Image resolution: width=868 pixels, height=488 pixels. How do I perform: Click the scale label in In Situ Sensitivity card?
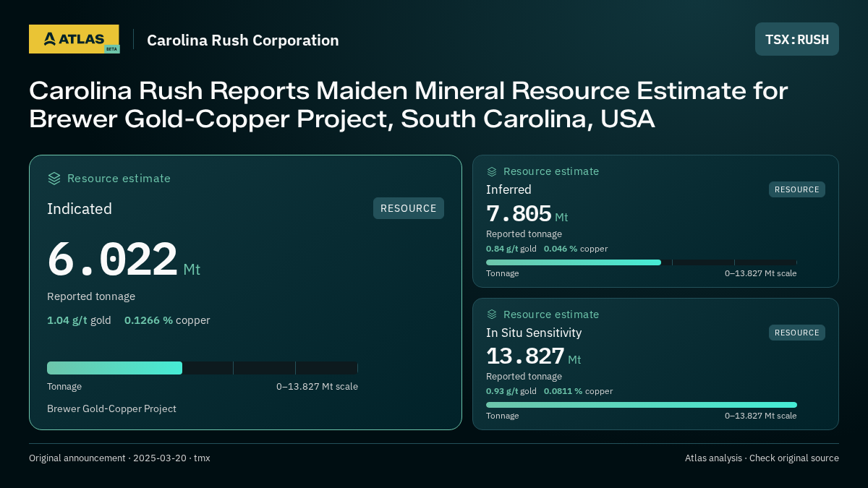click(x=761, y=416)
